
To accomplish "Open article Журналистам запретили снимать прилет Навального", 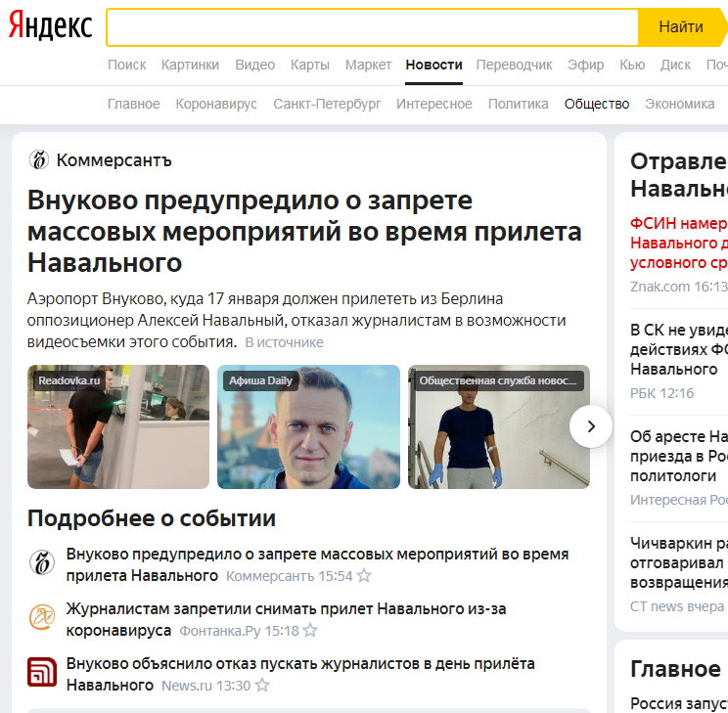I will coord(286,619).
